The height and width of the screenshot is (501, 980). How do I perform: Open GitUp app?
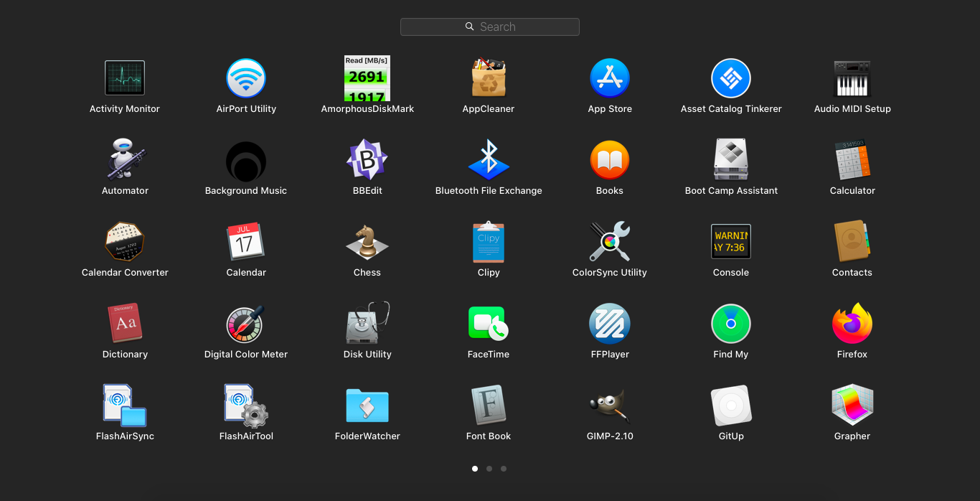click(x=731, y=406)
